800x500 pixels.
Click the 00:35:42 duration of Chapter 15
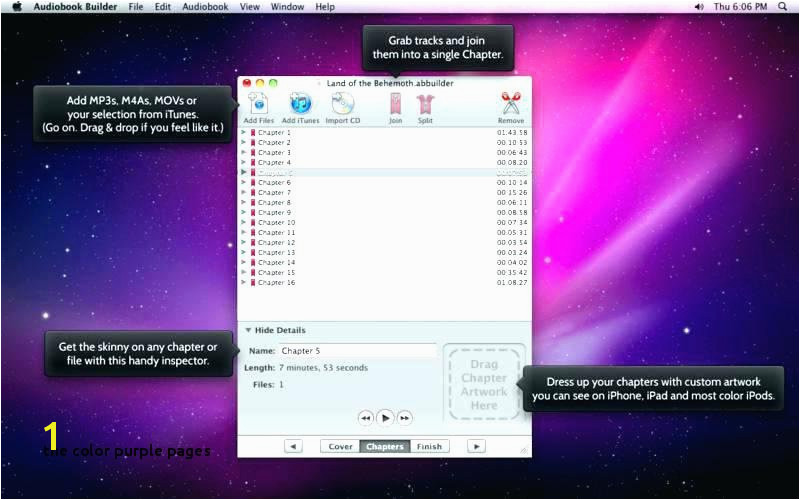(512, 272)
